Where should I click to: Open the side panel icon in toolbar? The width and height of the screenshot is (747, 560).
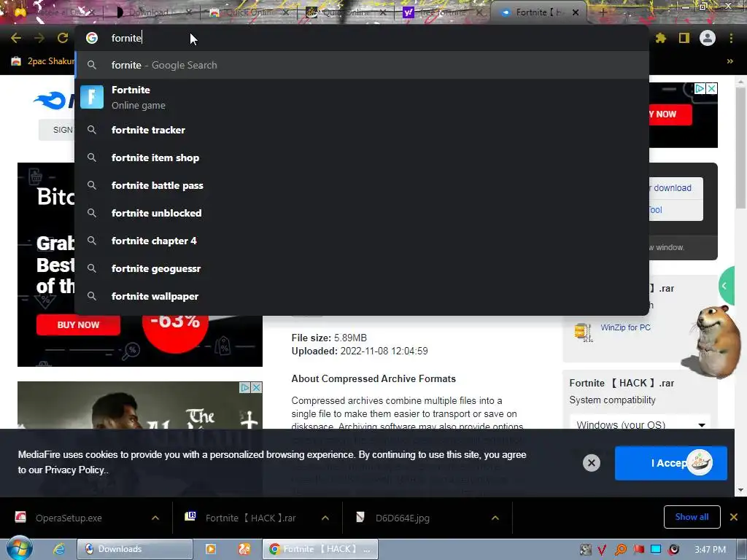[x=684, y=38]
